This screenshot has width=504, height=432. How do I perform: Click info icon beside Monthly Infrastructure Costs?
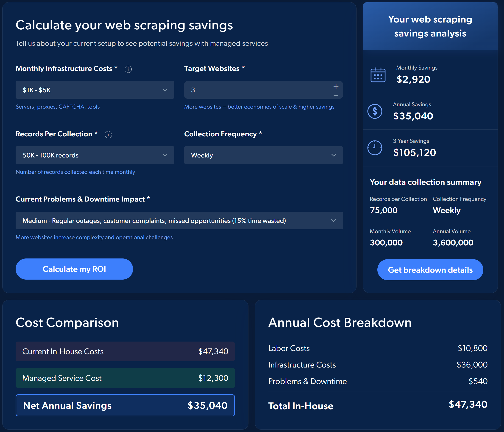(x=128, y=69)
